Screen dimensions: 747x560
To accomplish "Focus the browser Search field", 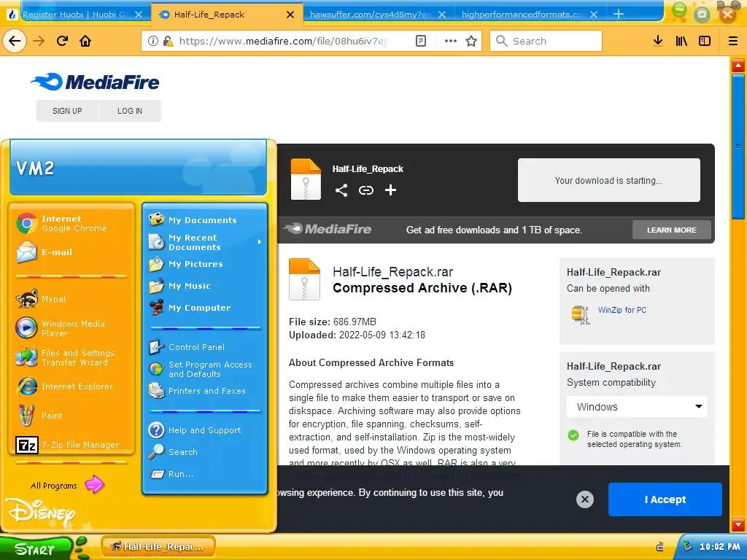I will (546, 41).
